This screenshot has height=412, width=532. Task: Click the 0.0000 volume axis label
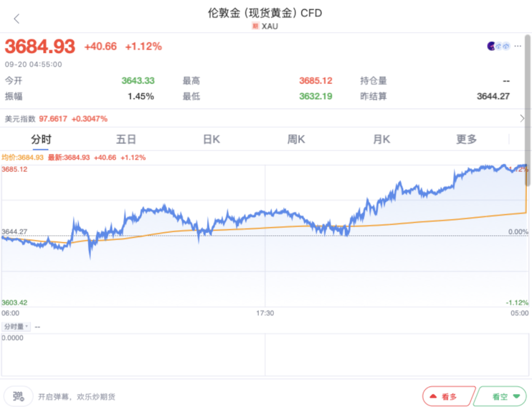click(12, 338)
